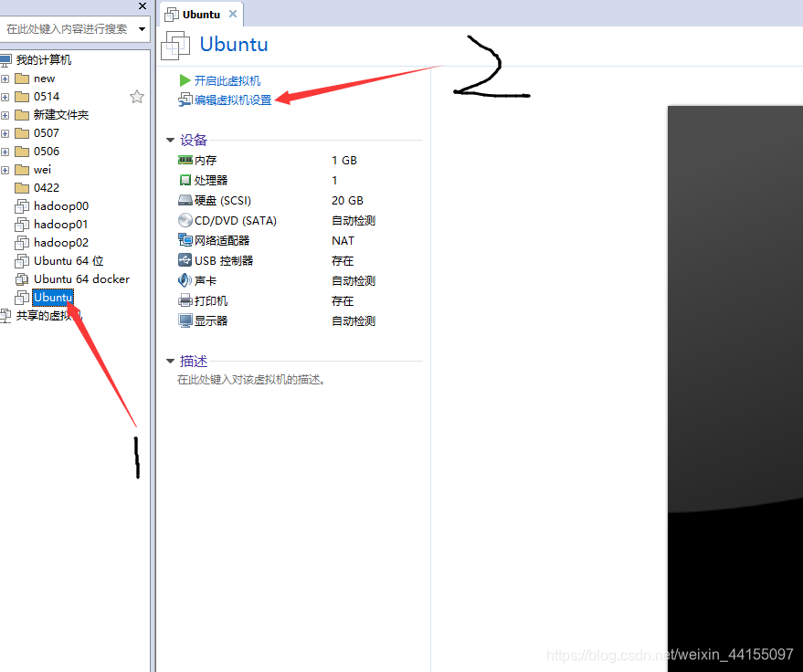Select hadoop02 in the library
Viewport: 803px width, 672px height.
click(x=61, y=243)
